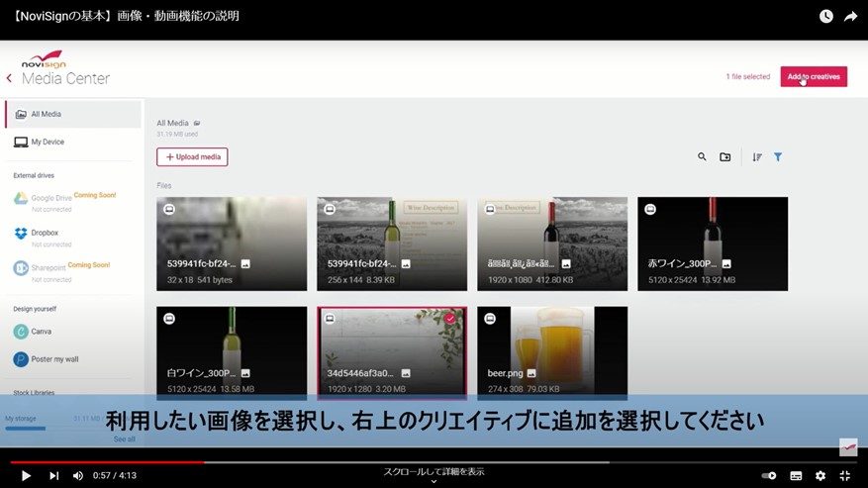
Task: Uncheck the selected 34d5446af3a0 image checkmark
Action: tap(450, 319)
